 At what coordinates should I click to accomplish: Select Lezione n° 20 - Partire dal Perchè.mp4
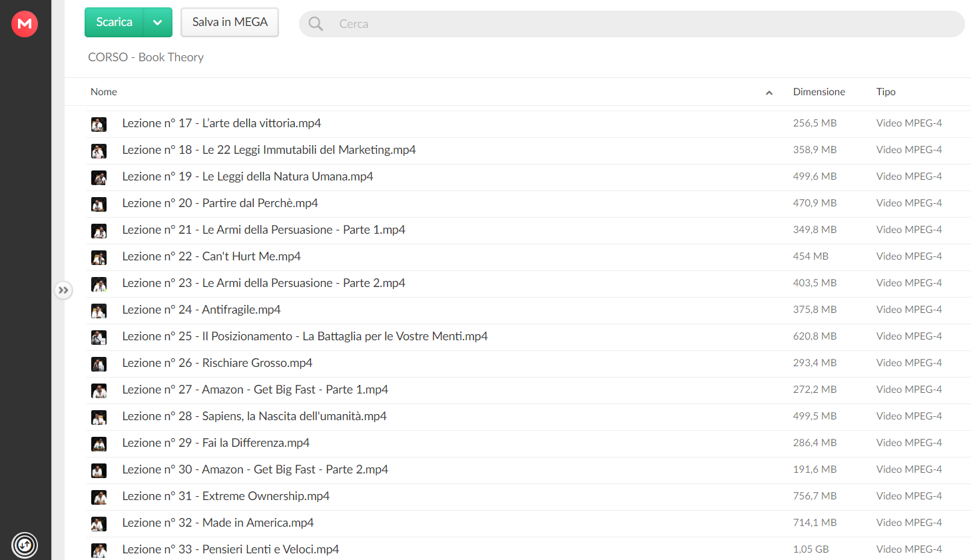click(220, 203)
